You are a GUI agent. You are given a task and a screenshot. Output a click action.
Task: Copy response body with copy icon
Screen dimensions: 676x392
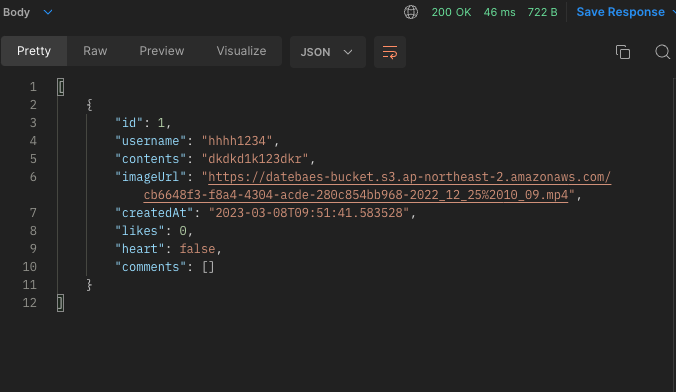623,52
